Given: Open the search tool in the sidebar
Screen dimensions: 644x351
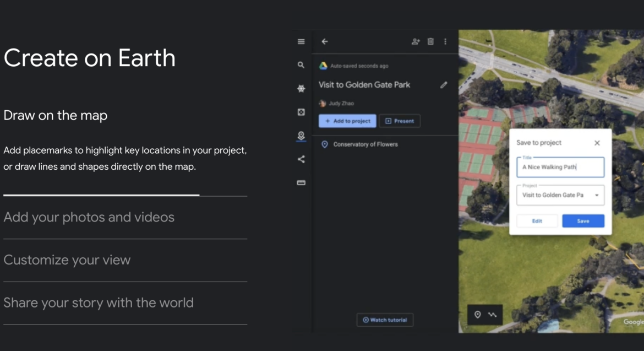Looking at the screenshot, I should tap(301, 64).
